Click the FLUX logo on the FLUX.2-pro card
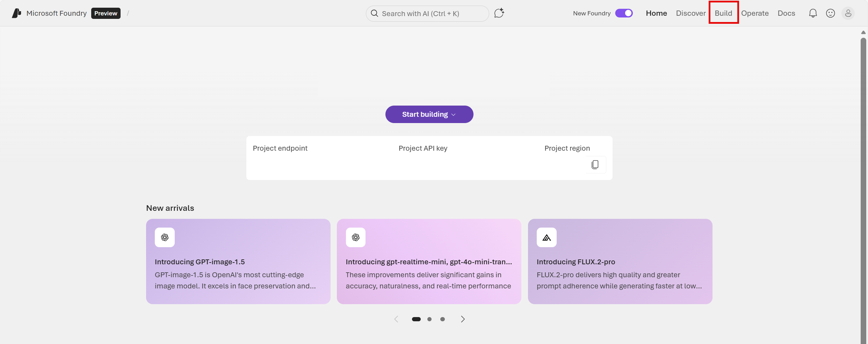 point(547,237)
